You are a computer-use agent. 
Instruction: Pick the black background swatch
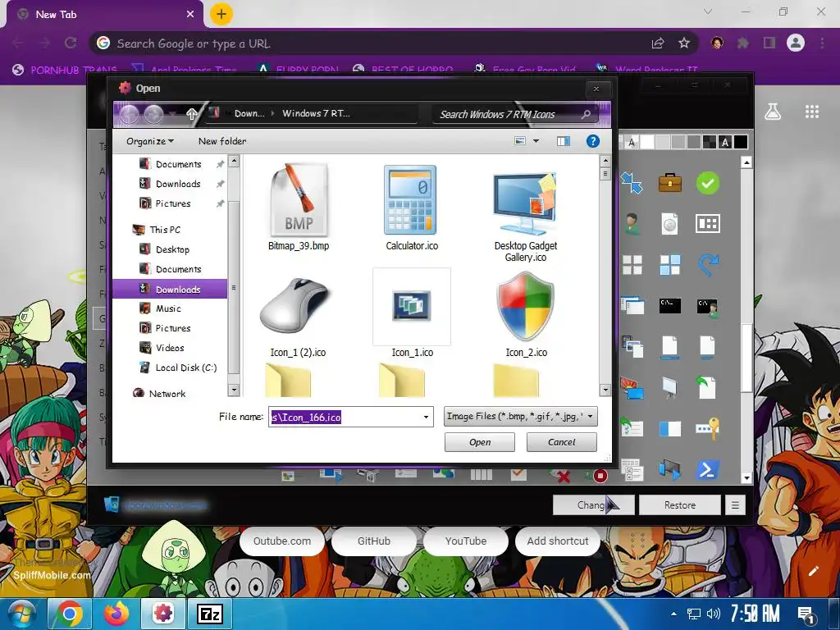[x=741, y=142]
